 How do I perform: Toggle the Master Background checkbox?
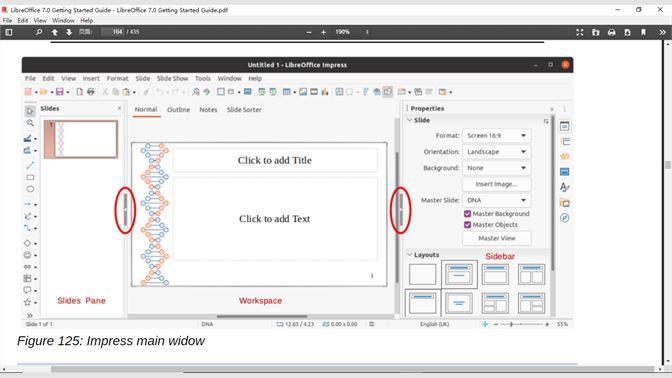click(468, 213)
